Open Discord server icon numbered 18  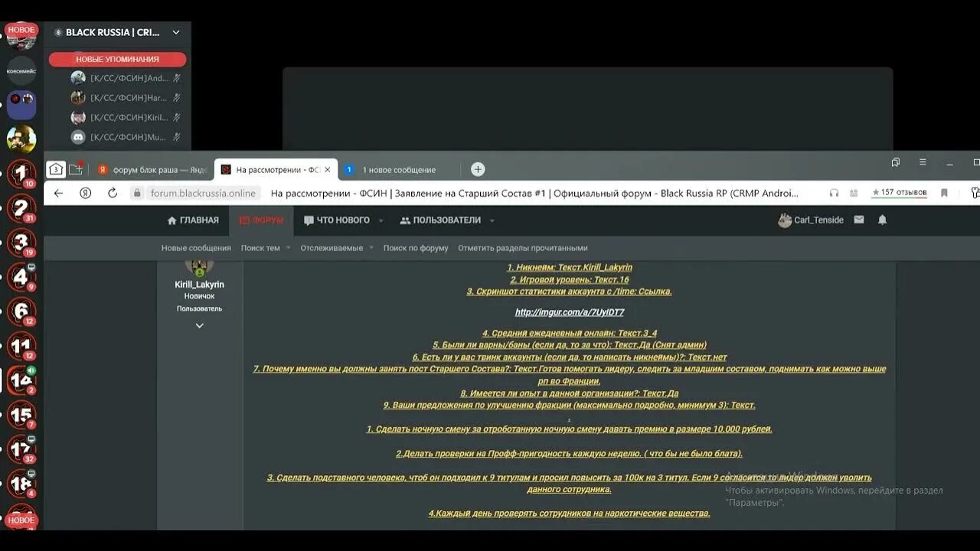[21, 484]
